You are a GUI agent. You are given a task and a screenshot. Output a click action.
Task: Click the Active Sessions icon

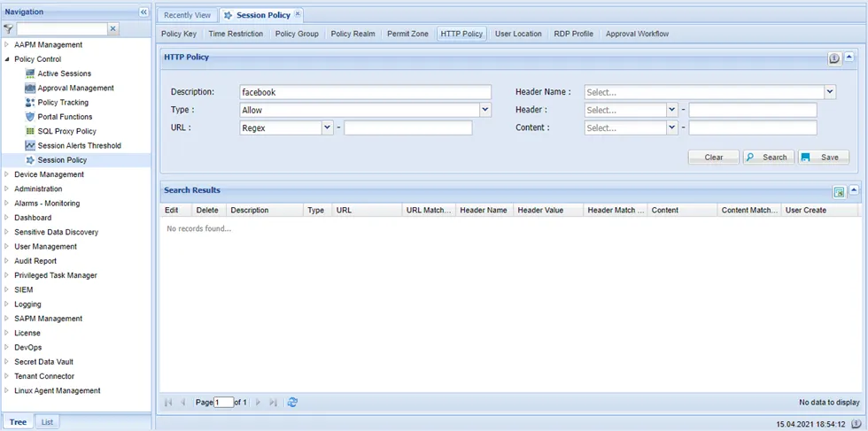pos(30,73)
